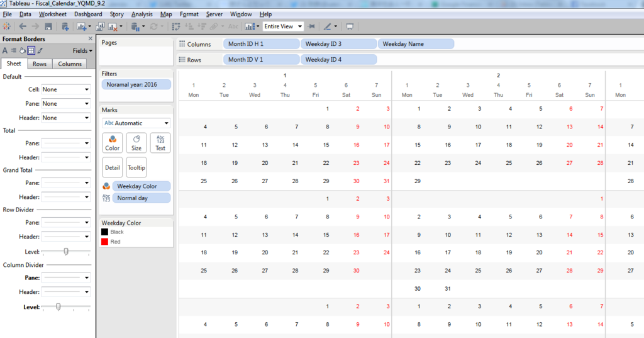Viewport: 644px width, 338px height.
Task: Open the Map menu
Action: (166, 14)
